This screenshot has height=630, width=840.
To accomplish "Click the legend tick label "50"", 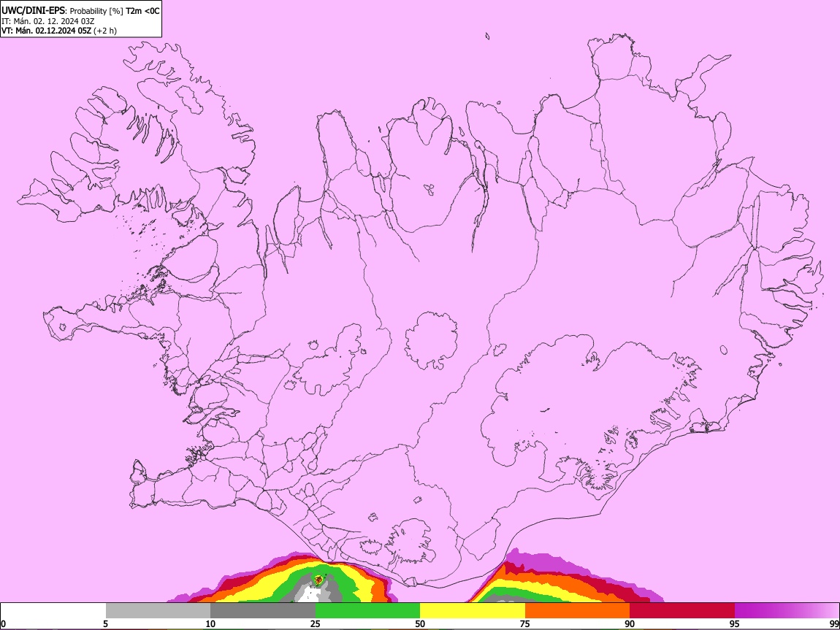I will pyautogui.click(x=420, y=623).
